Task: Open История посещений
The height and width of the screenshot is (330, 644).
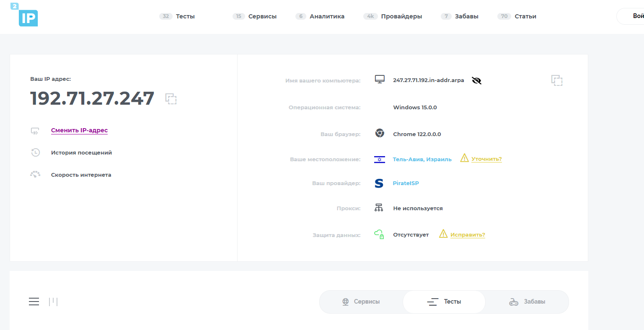Action: 81,153
